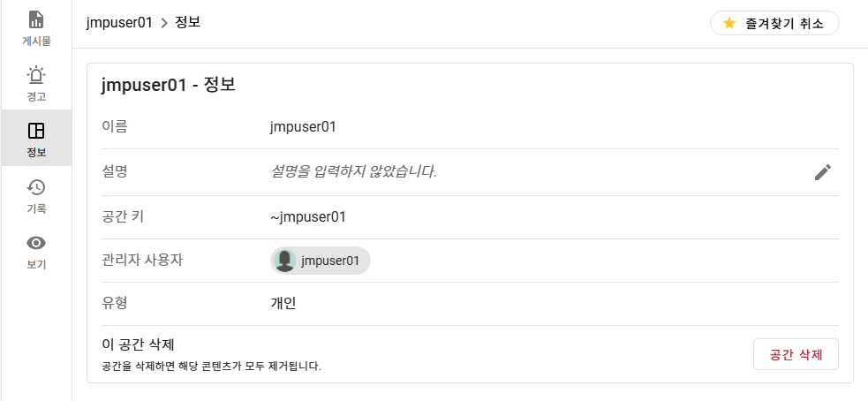Open the 경고 alarm icon in sidebar

tap(36, 76)
